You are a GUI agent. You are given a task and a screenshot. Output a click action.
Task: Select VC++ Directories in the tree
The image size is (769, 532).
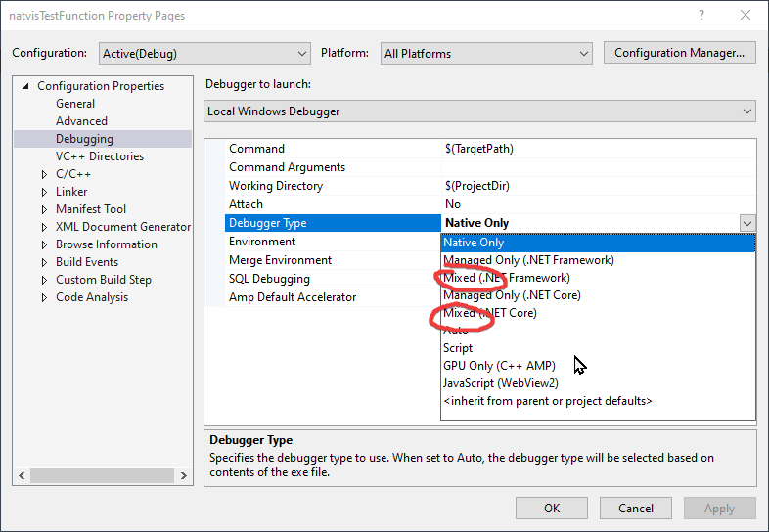pyautogui.click(x=100, y=156)
